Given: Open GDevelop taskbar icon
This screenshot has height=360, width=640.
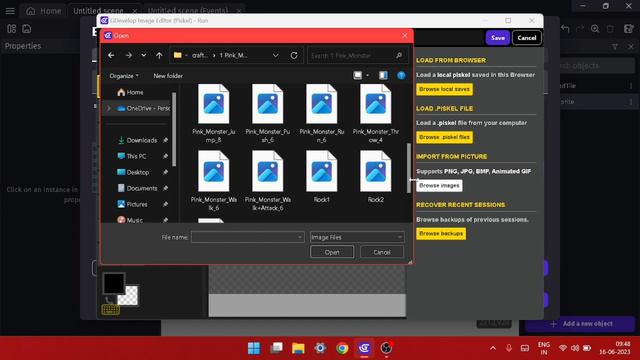Looking at the screenshot, I should coord(364,348).
